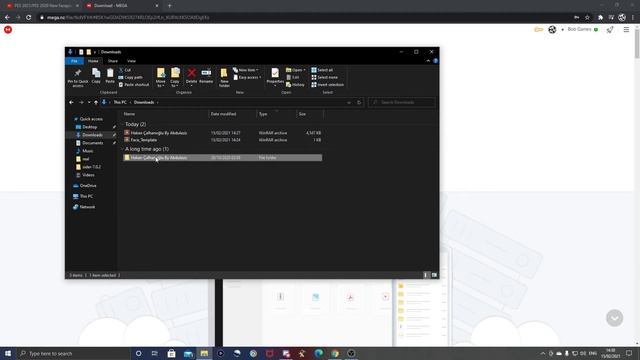Image resolution: width=640 pixels, height=360 pixels.
Task: Switch to details view in status bar
Action: (x=426, y=275)
